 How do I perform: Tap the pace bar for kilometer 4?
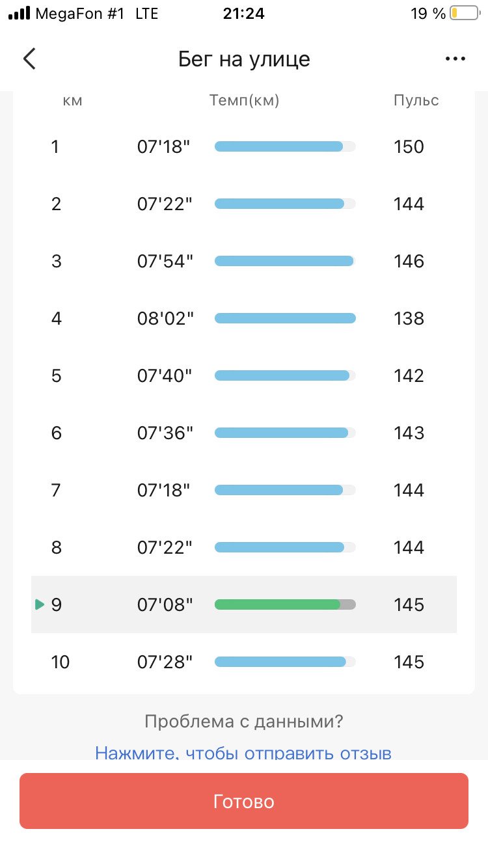[285, 318]
